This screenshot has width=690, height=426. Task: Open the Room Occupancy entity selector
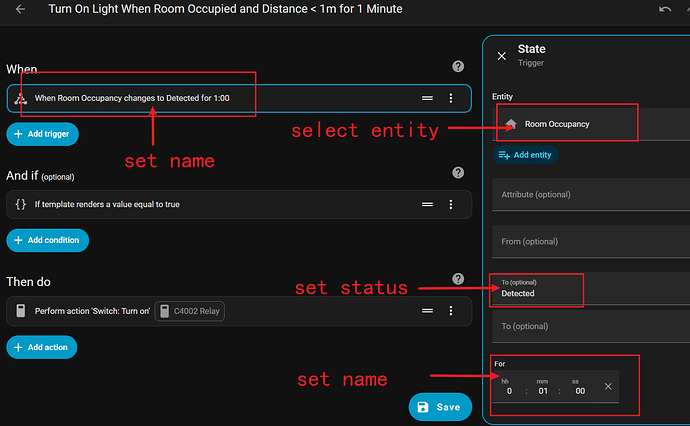click(x=591, y=124)
